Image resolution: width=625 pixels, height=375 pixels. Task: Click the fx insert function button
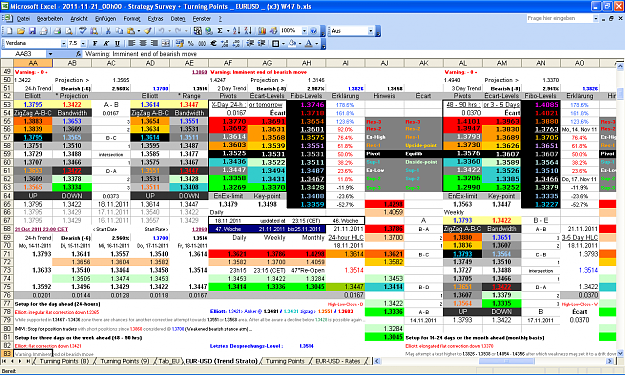[x=79, y=54]
